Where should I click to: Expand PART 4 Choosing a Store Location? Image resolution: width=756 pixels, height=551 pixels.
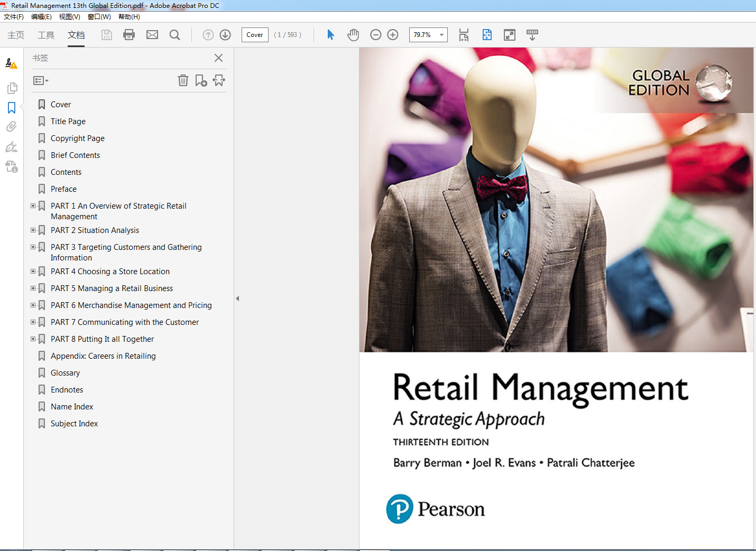[33, 272]
